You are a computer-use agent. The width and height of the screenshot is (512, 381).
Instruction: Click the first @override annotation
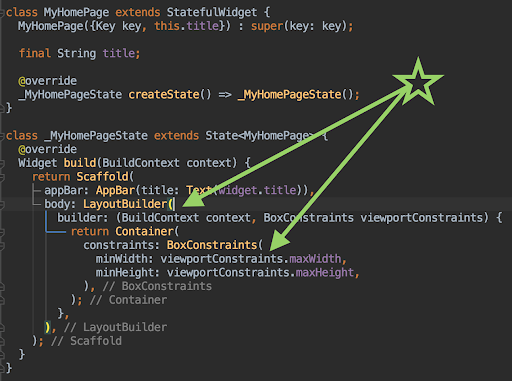[x=47, y=81]
